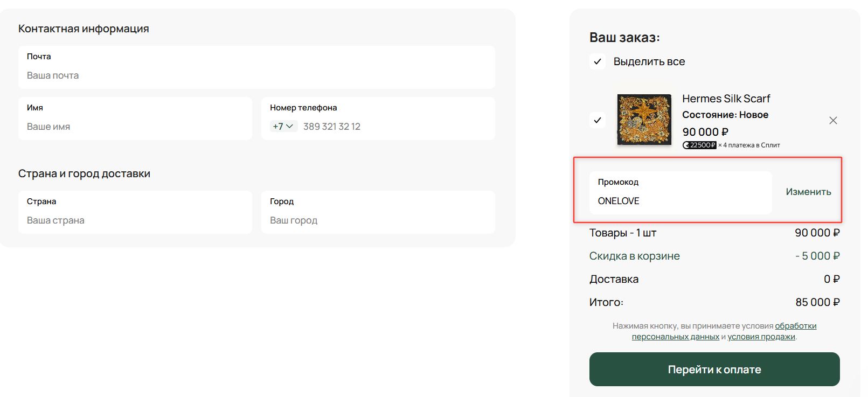Click into the "Имя" name field
Image resolution: width=868 pixels, height=397 pixels.
point(135,127)
